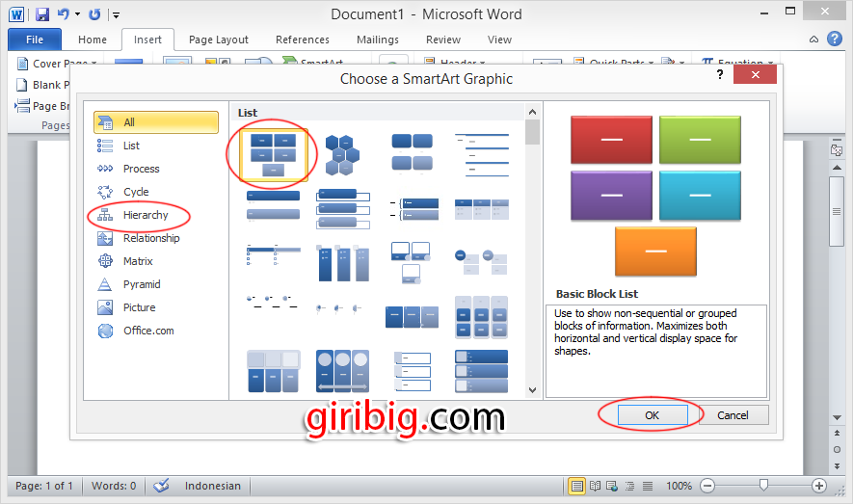Cancel the SmartArt dialog
Image resolution: width=853 pixels, height=504 pixels.
(733, 415)
